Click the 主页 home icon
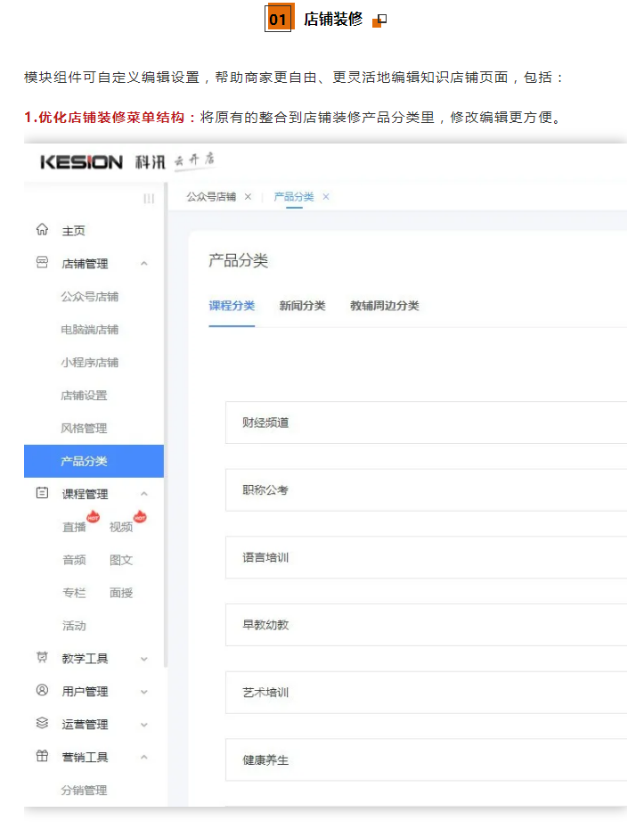This screenshot has width=644, height=829. [42, 230]
